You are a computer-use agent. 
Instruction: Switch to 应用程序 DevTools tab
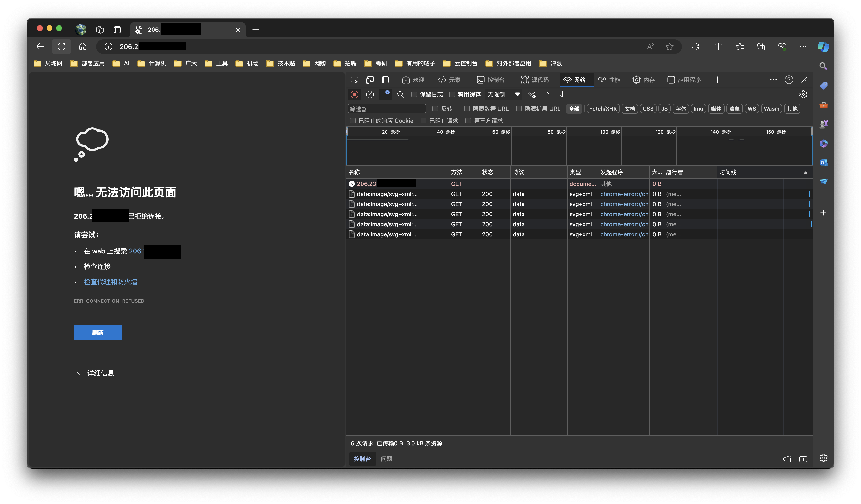click(x=684, y=80)
